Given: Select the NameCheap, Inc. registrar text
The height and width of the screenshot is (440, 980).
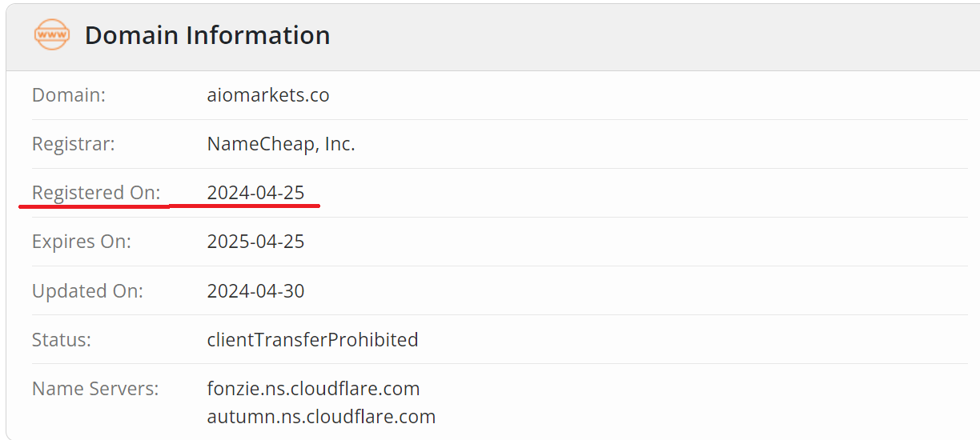Looking at the screenshot, I should click(281, 144).
